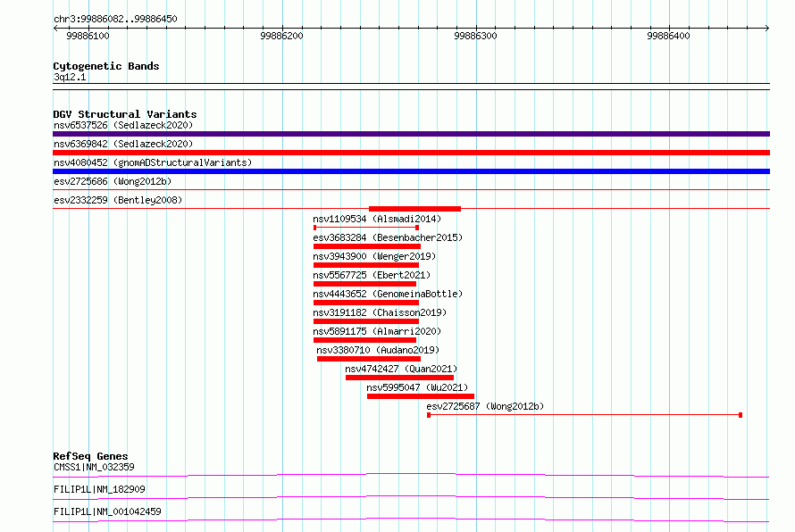Click the thick red esv2332259 segment bar
795x532 pixels.
click(414, 209)
